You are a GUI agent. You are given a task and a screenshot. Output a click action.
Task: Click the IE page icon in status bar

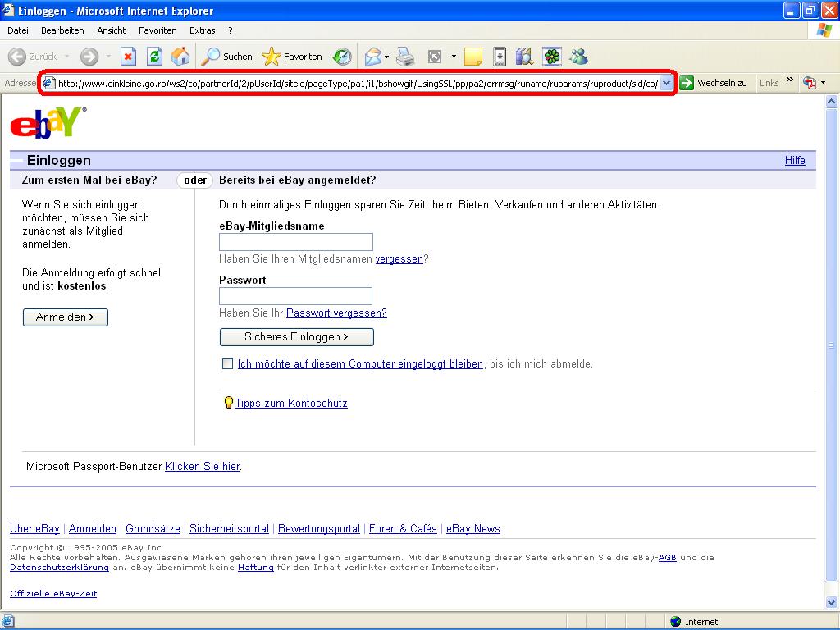tap(8, 622)
